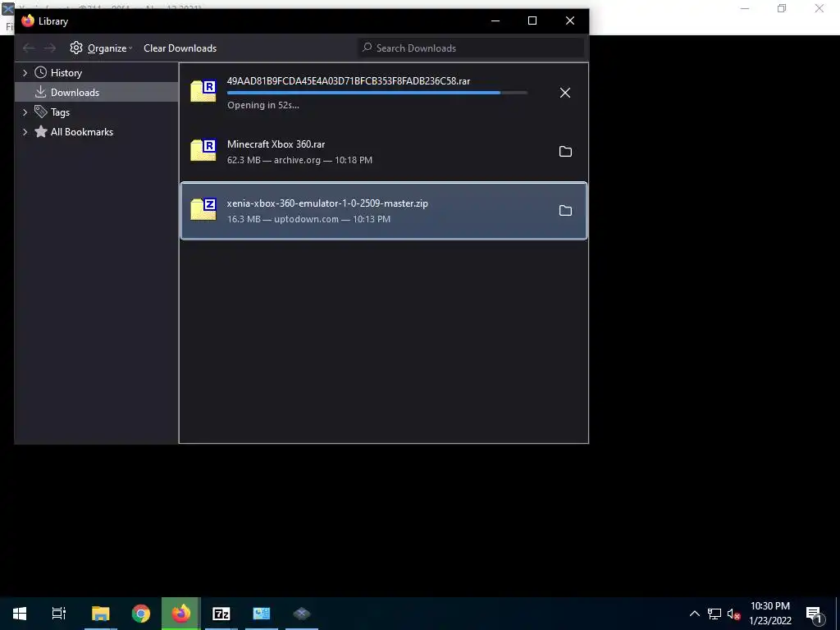Open the clock showing 10:30 PM
Image resolution: width=840 pixels, height=630 pixels.
(x=769, y=614)
